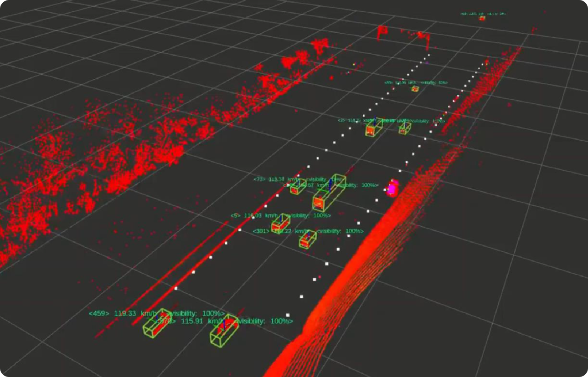Select the box right of vehicle 3
This screenshot has width=588, height=377.
tap(404, 128)
